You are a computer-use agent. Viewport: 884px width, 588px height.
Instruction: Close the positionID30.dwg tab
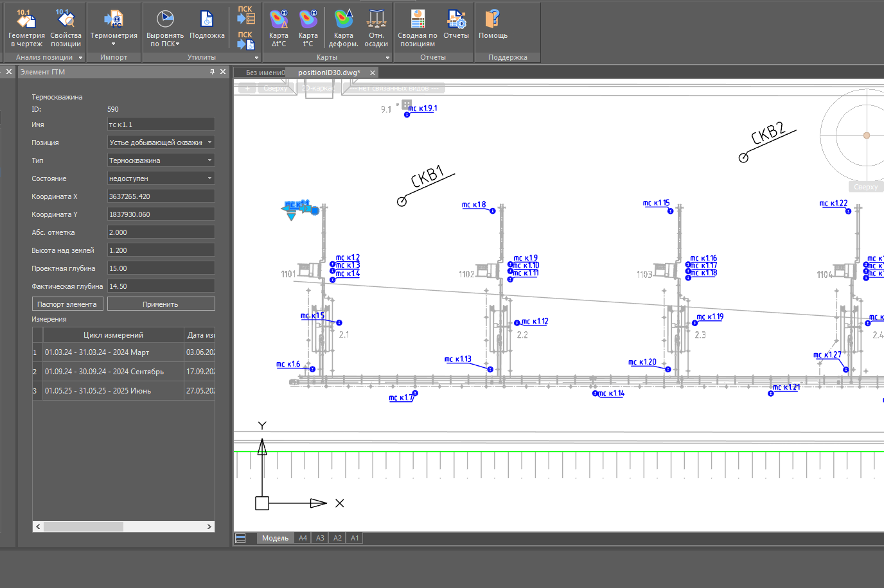coord(373,73)
